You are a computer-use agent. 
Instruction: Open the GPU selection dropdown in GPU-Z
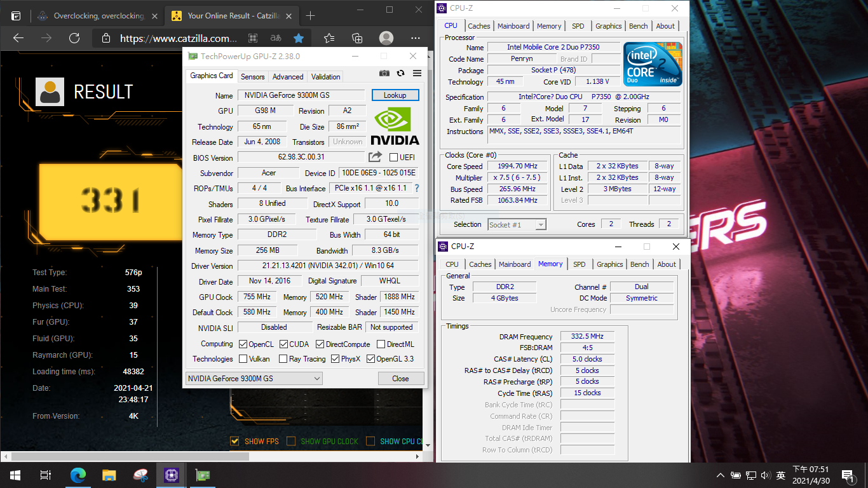254,379
